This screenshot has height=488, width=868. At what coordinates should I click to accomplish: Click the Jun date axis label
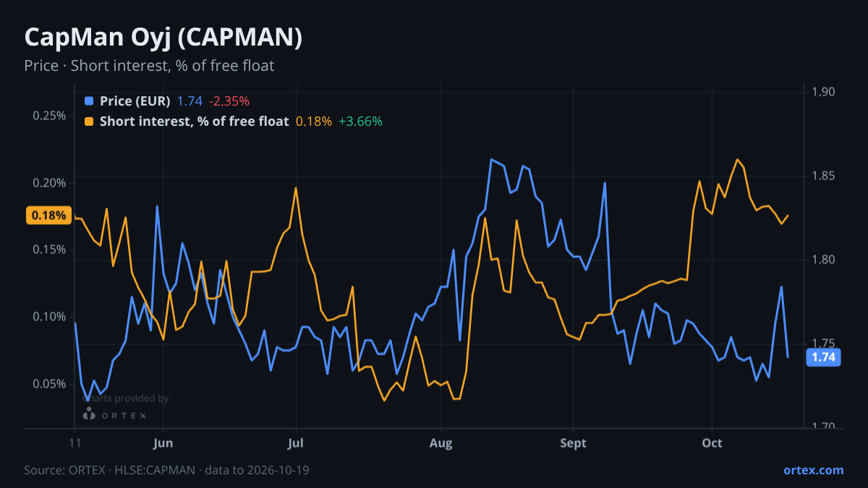163,443
